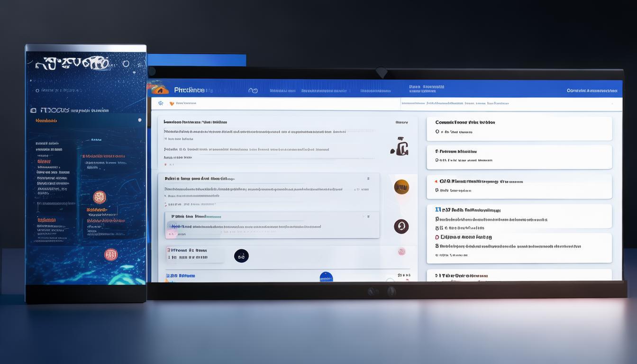The image size is (637, 364).
Task: Click the black figure icon in first card
Action: pos(400,146)
